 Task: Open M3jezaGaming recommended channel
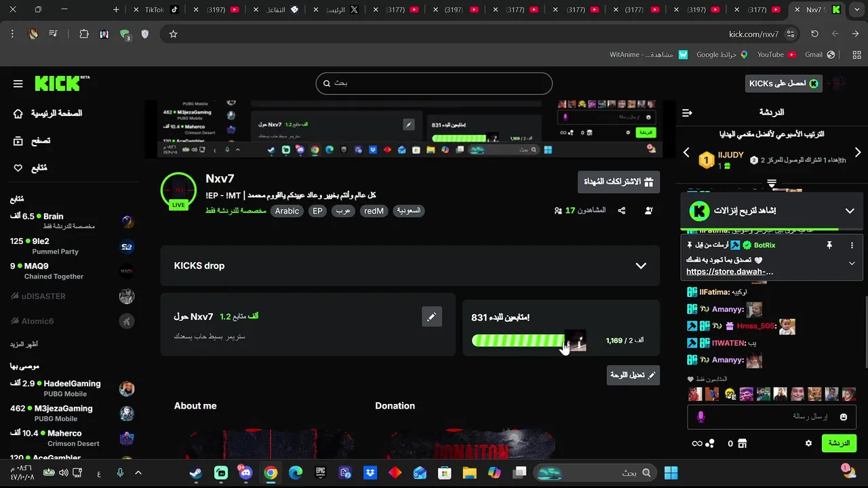(73, 413)
